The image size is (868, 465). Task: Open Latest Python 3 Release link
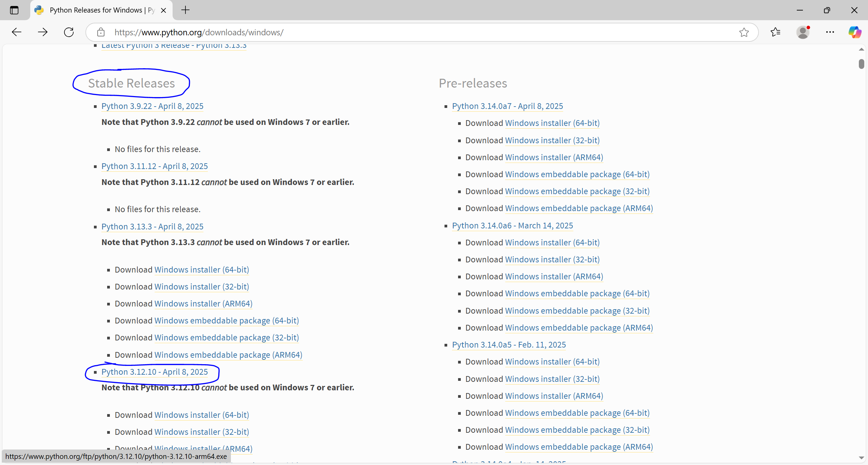tap(174, 46)
